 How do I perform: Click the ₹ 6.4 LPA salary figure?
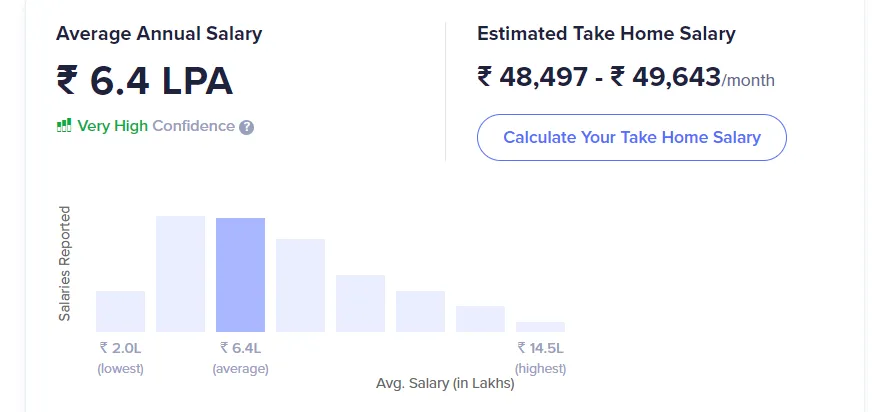coord(145,82)
